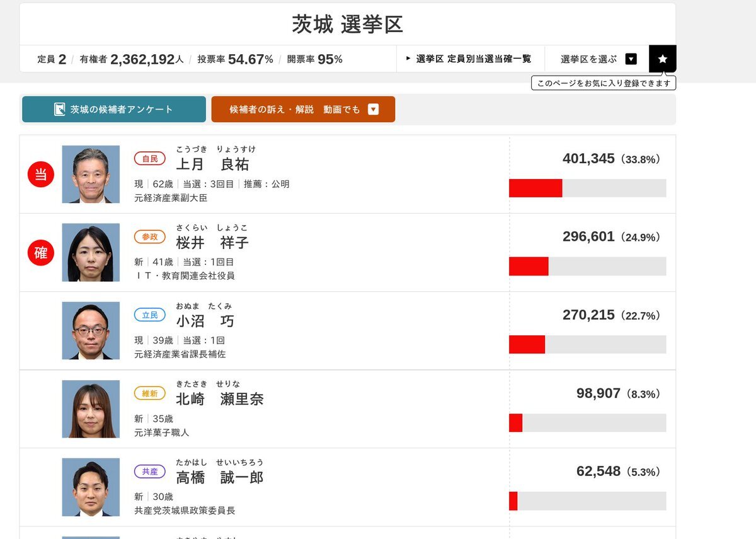This screenshot has height=539, width=756.
Task: Click the red 当 elected badge for 上月 良祐
Action: (x=41, y=175)
